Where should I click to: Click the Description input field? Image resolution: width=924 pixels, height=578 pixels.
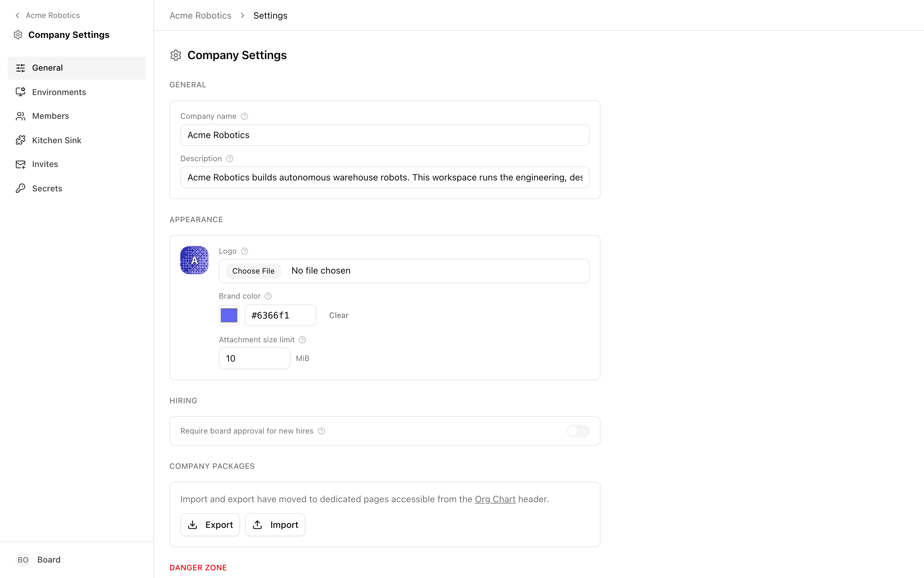(x=385, y=177)
